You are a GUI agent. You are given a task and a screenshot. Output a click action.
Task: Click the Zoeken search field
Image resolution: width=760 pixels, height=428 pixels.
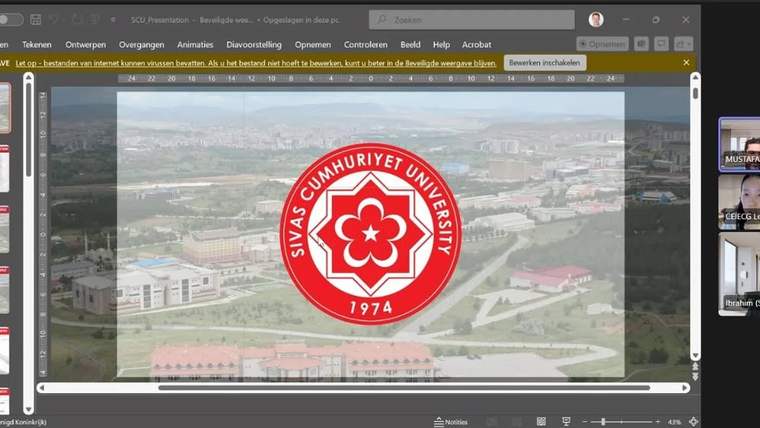point(472,20)
